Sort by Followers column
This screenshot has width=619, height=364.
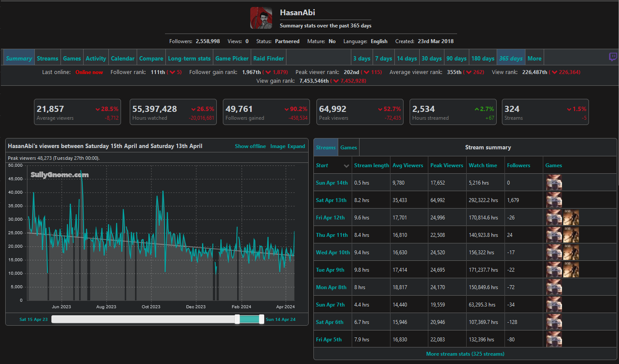518,165
